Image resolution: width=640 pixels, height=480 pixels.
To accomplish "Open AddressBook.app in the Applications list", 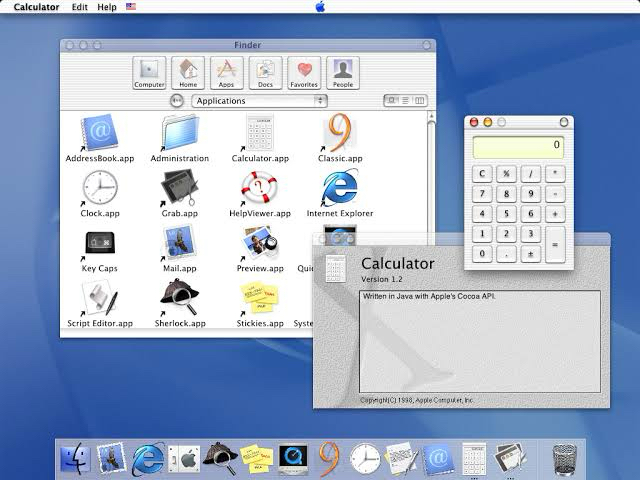I will coord(100,133).
